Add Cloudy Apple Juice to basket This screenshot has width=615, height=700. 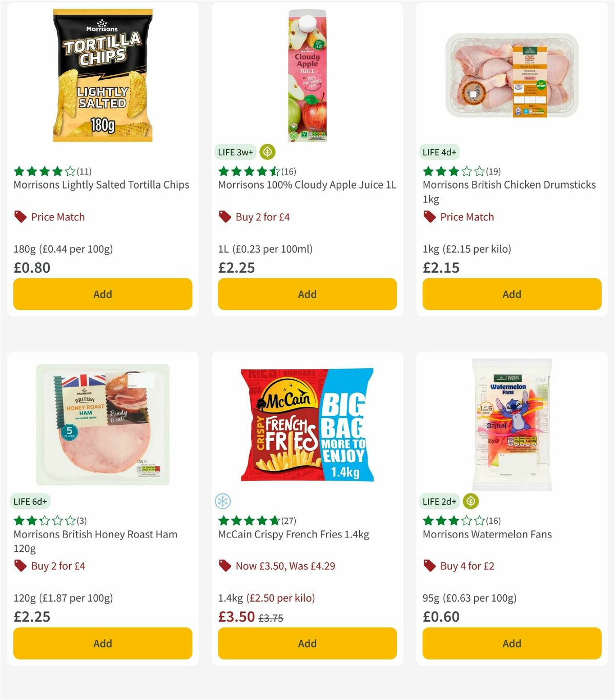[x=307, y=294]
